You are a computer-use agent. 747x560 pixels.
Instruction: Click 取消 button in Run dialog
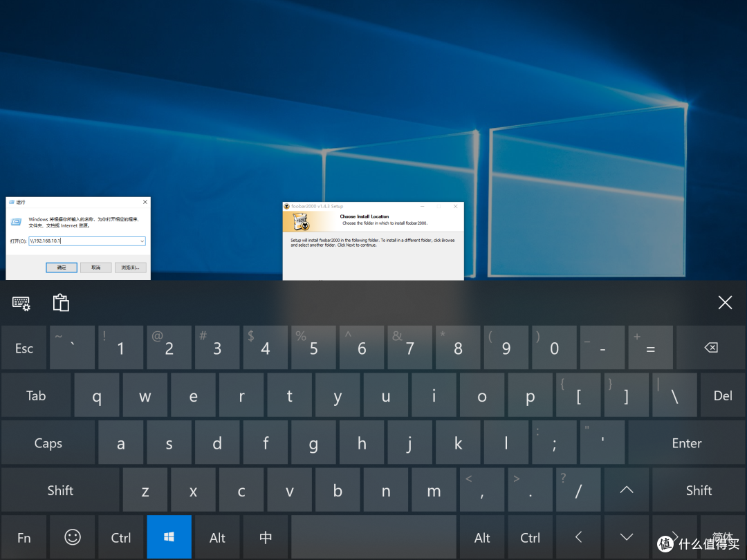[x=95, y=268]
